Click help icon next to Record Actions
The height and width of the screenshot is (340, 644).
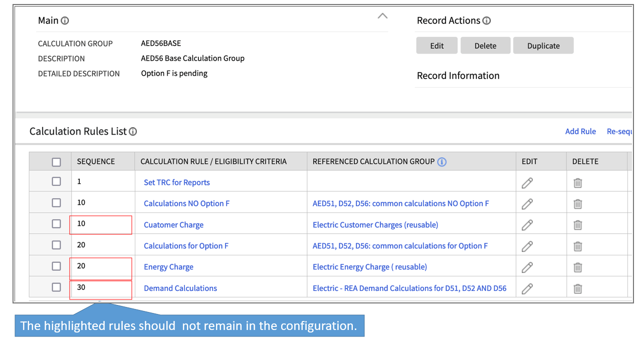(487, 21)
